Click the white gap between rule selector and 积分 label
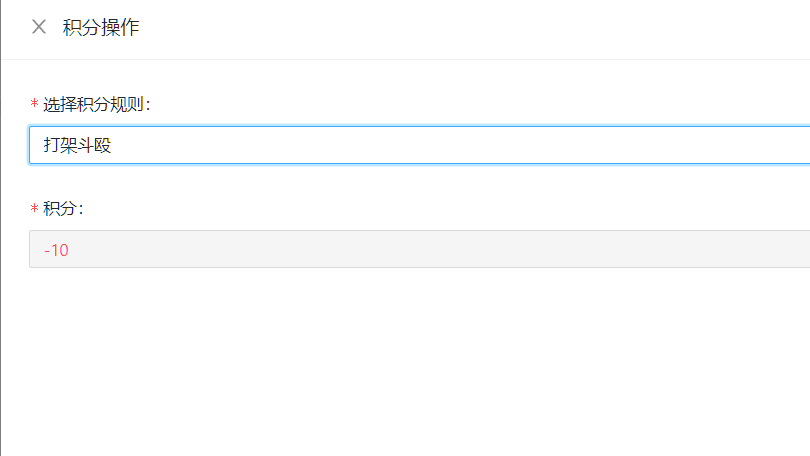Image resolution: width=810 pixels, height=456 pixels. (405, 181)
